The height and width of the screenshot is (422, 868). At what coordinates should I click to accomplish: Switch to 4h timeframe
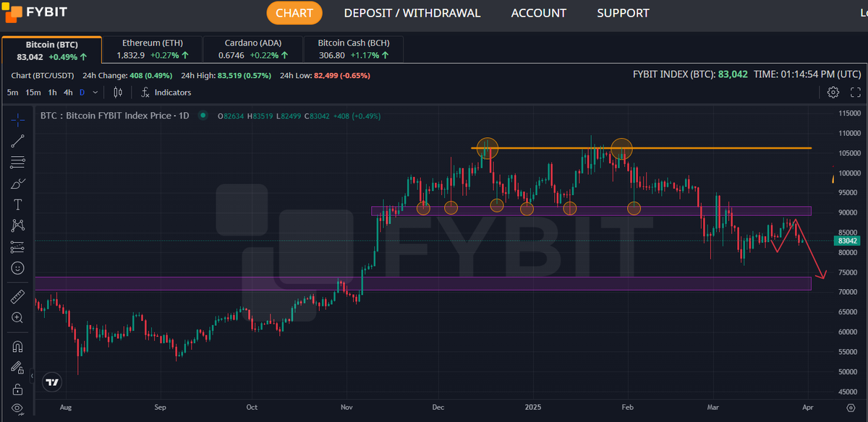coord(68,92)
